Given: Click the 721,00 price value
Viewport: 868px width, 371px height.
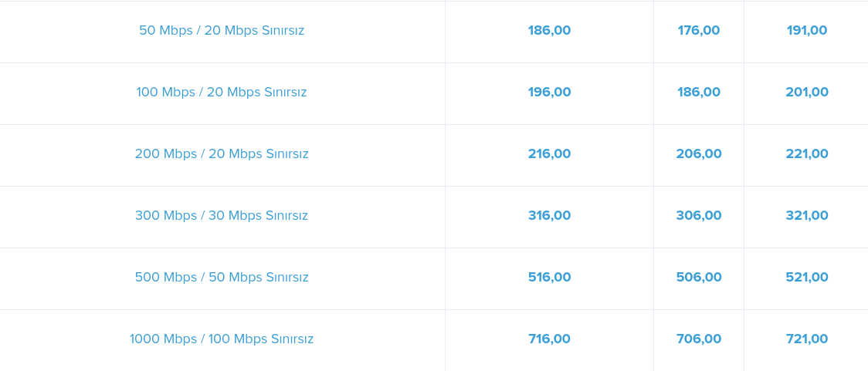Looking at the screenshot, I should [807, 339].
